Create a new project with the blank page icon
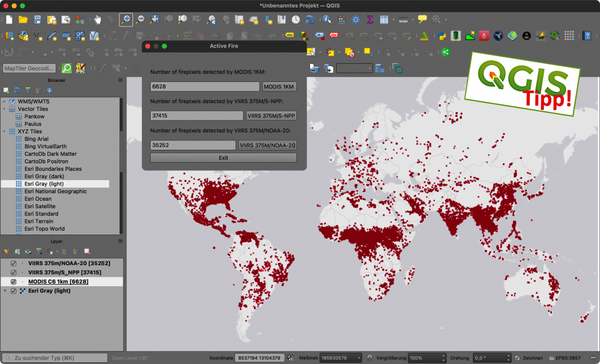The image size is (600, 364). [x=9, y=19]
